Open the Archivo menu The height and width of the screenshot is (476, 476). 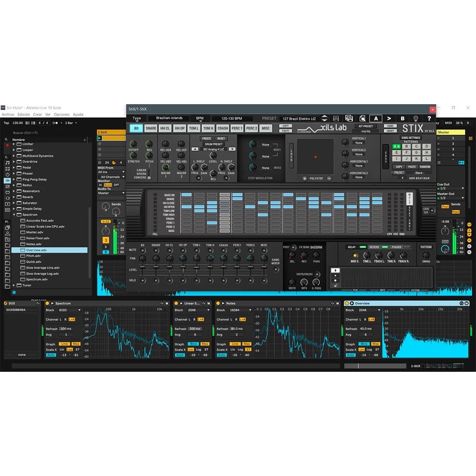click(8, 114)
